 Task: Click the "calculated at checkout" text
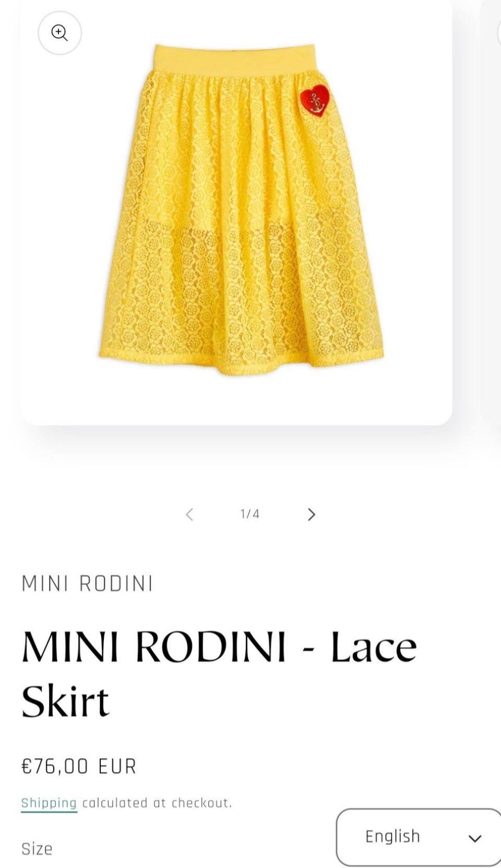157,803
